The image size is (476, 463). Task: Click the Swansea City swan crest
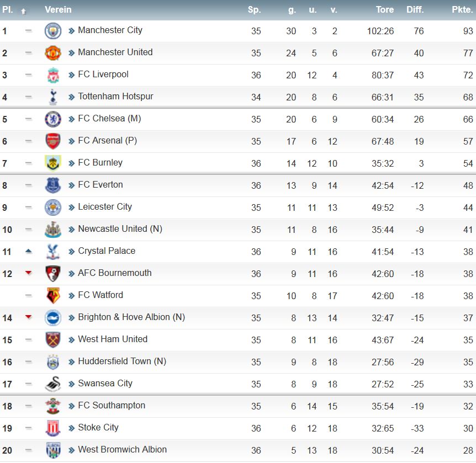point(53,384)
